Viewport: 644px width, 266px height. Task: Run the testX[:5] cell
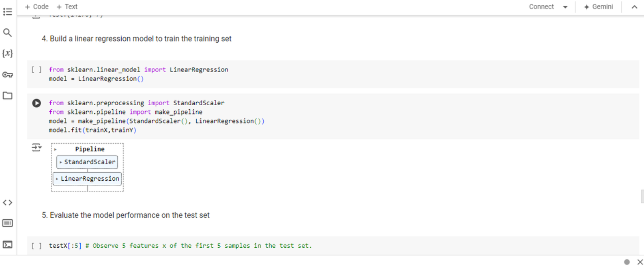click(x=36, y=246)
